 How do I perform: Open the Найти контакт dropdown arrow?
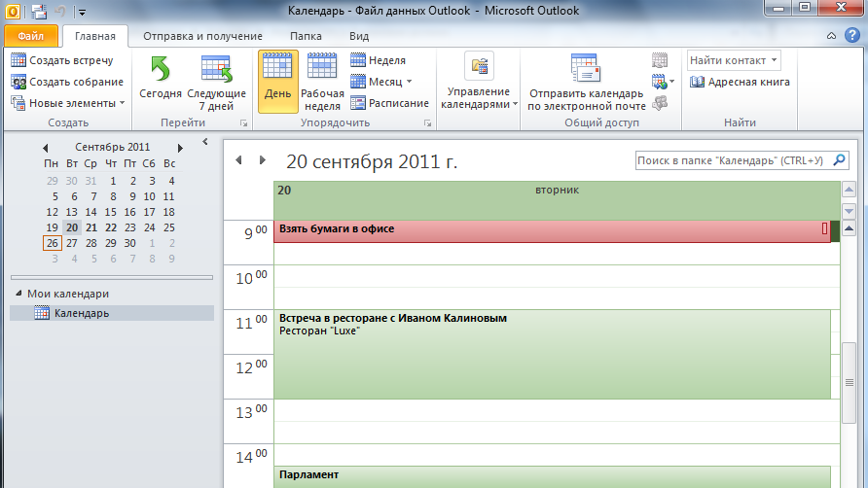pyautogui.click(x=775, y=60)
